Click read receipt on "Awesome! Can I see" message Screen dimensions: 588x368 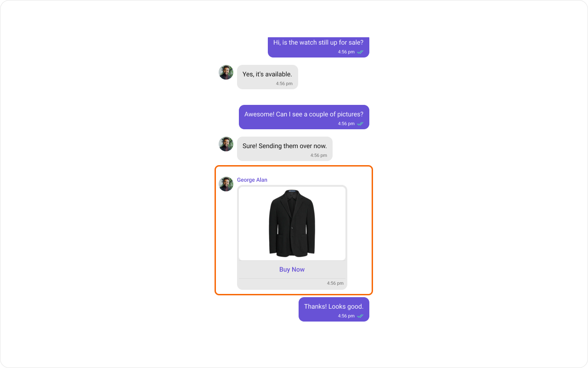point(360,124)
